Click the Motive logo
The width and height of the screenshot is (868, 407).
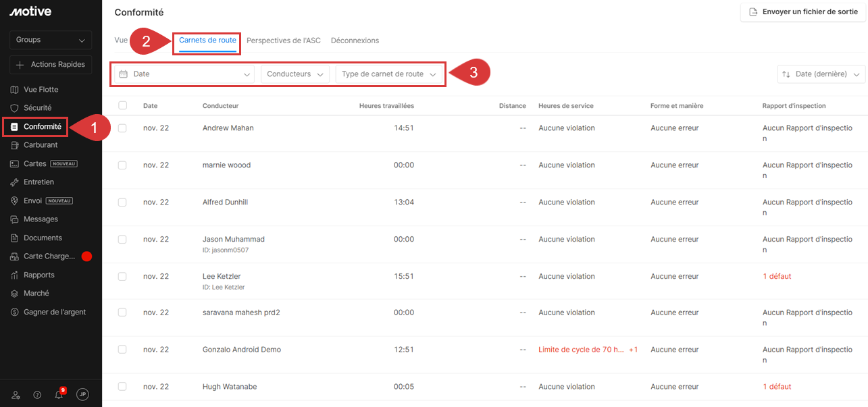(x=30, y=11)
